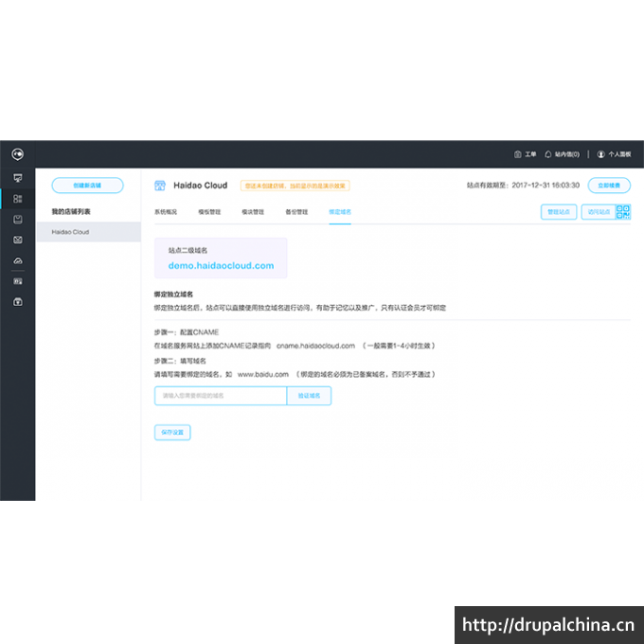Open the 系统概况 tab

[166, 212]
